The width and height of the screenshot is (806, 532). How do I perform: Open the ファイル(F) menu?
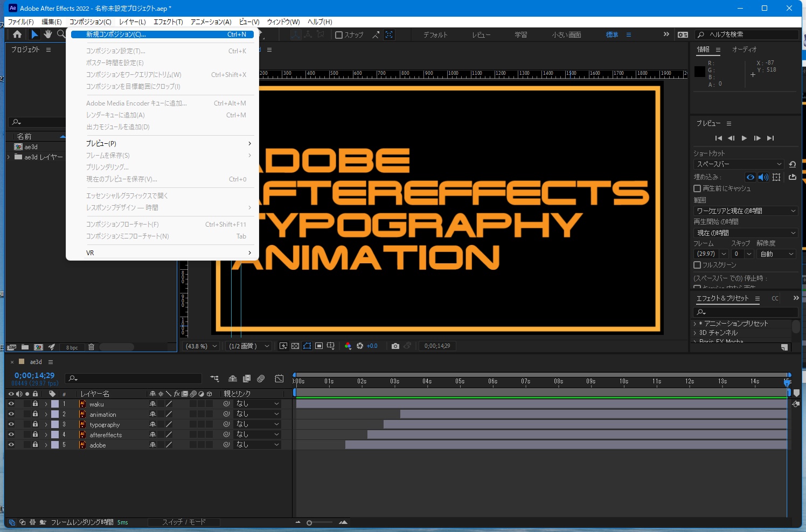[21, 22]
